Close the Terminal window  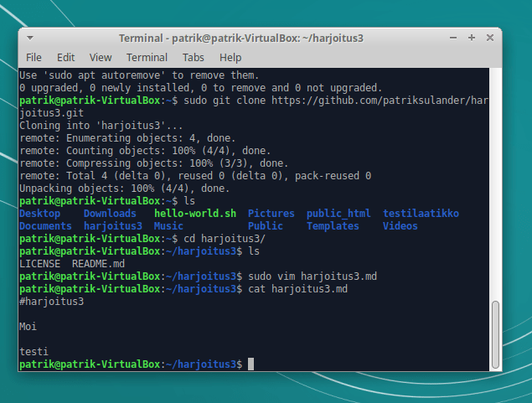click(491, 39)
